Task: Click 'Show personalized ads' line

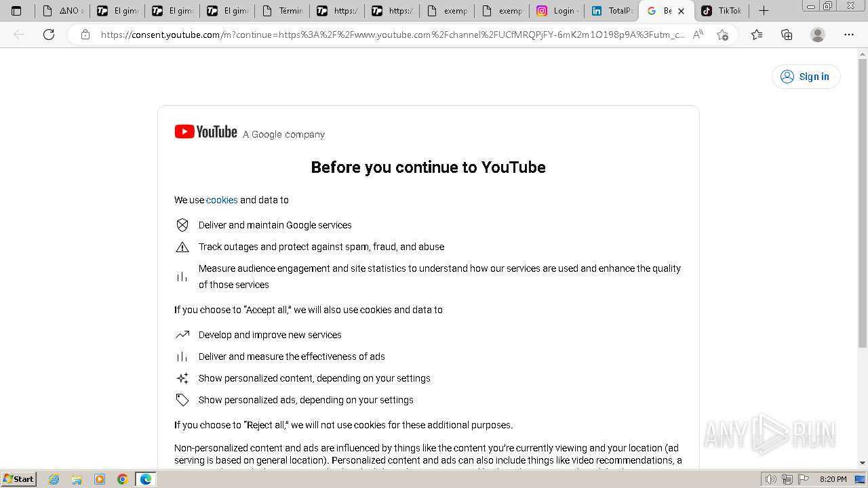Action: [306, 400]
